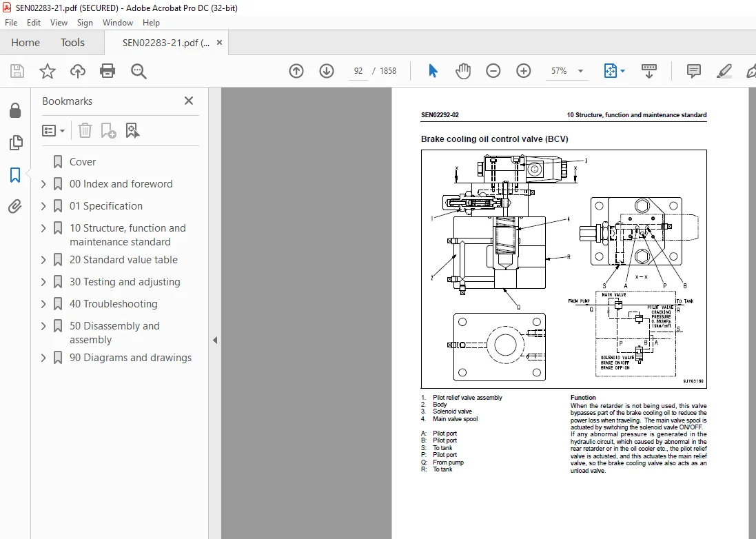Click the fit page view icon
Screen dimensions: 756x539
611,72
